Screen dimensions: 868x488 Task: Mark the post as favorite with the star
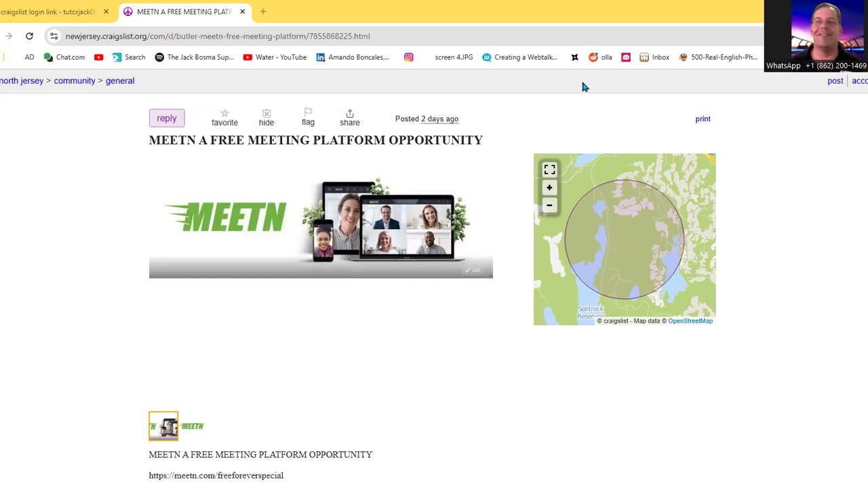(224, 118)
